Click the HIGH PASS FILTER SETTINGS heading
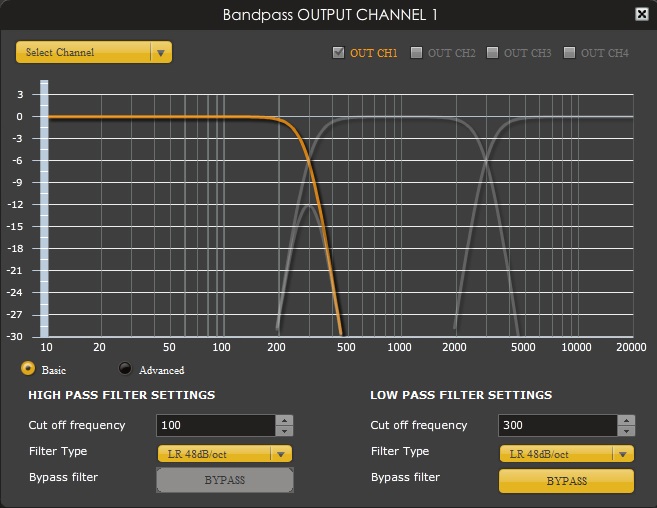The height and width of the screenshot is (508, 657). click(x=122, y=395)
